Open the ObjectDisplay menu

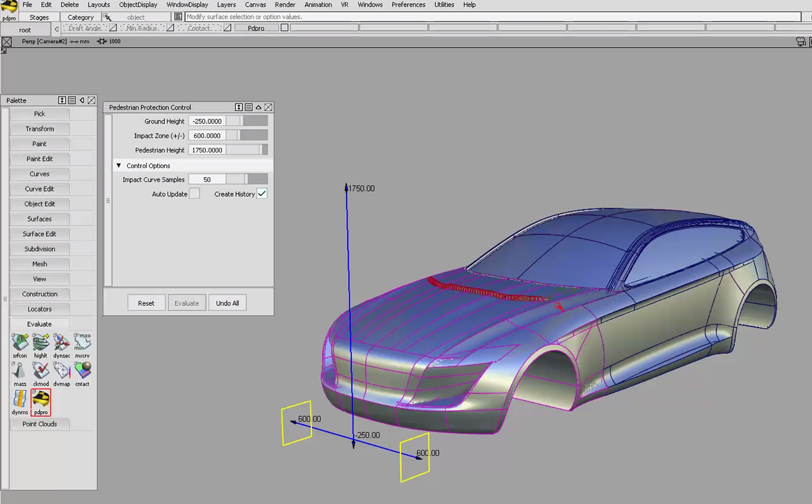click(x=138, y=5)
